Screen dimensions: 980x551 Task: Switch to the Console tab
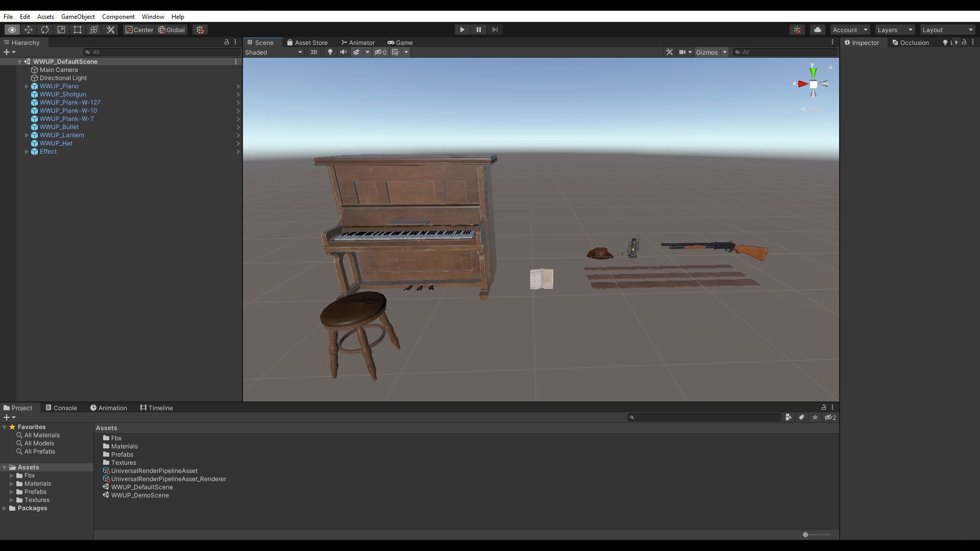click(61, 408)
